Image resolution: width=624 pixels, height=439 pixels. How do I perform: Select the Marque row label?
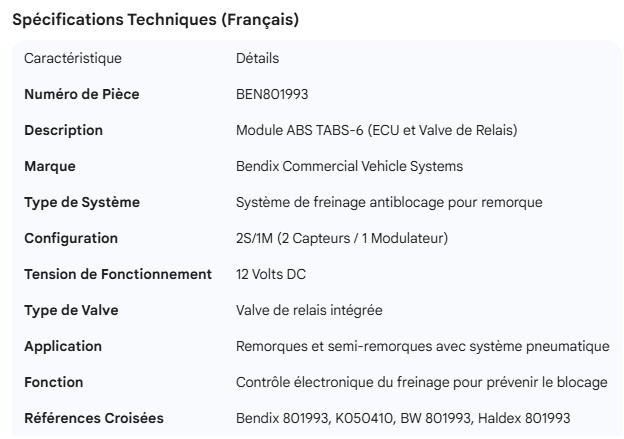[x=50, y=166]
